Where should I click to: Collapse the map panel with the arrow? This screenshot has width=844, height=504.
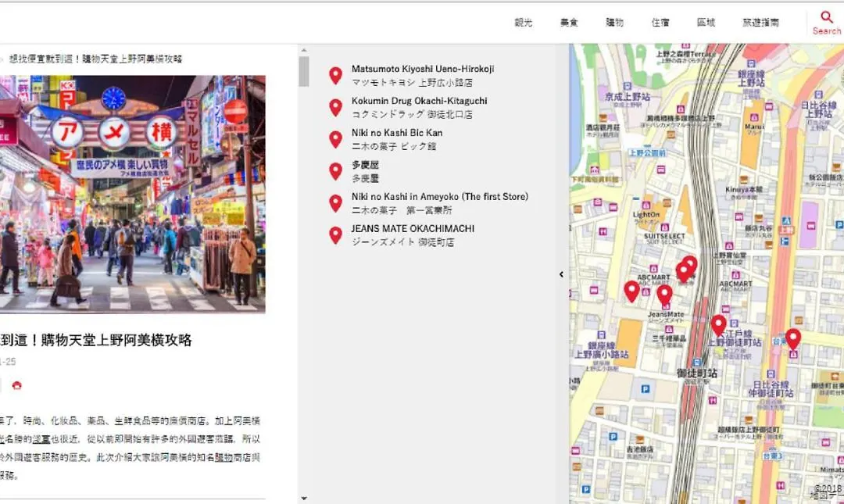click(561, 274)
